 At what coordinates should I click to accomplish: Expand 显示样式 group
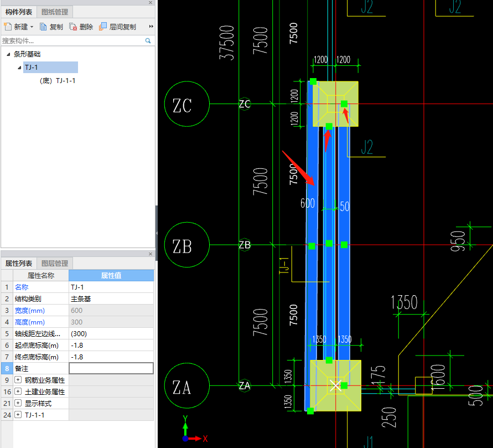(18, 403)
